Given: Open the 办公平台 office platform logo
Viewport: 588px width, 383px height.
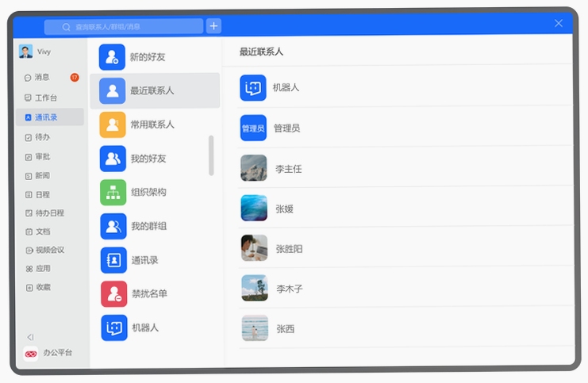Looking at the screenshot, I should tap(31, 354).
